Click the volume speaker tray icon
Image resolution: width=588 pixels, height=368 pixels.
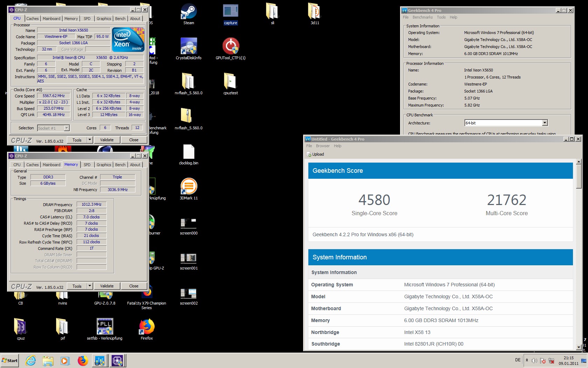[x=534, y=361]
